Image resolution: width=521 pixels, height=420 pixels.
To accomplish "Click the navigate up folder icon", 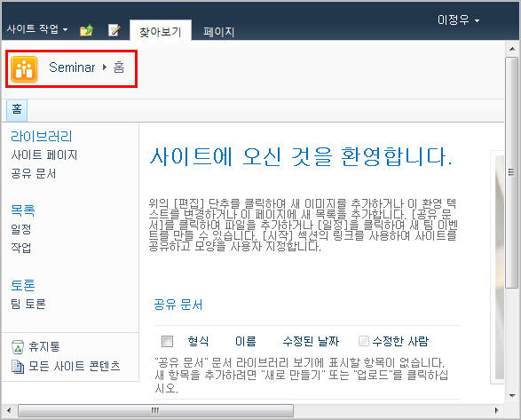I will 87,30.
